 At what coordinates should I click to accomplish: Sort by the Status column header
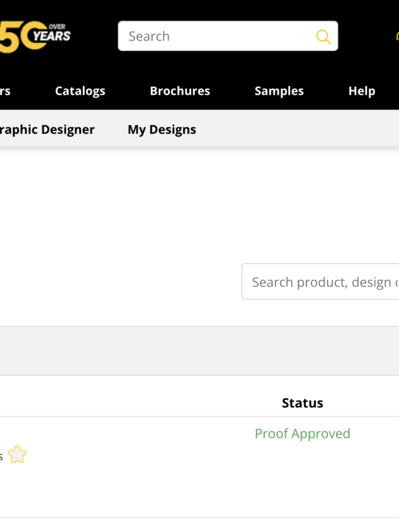[x=302, y=403]
